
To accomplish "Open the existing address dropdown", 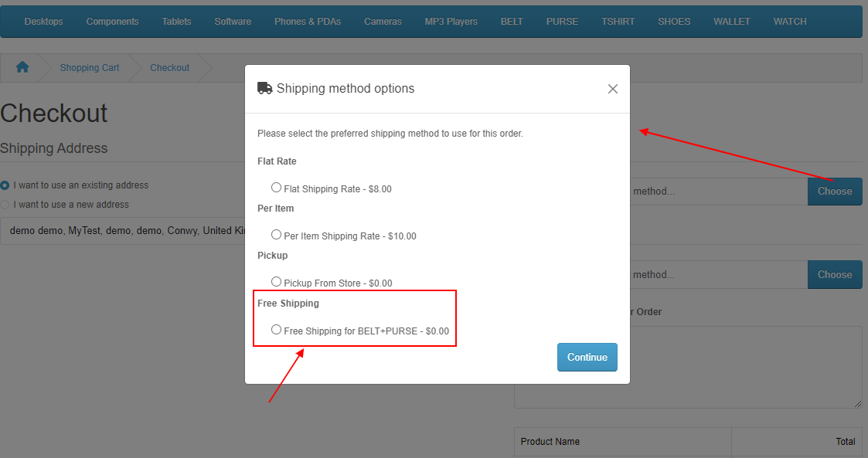I will pyautogui.click(x=123, y=231).
